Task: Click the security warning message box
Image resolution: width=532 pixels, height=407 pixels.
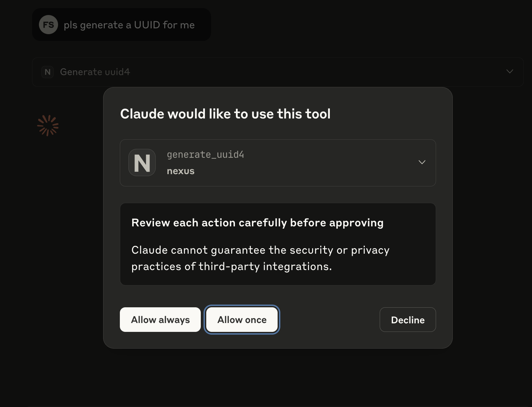Action: (278, 244)
